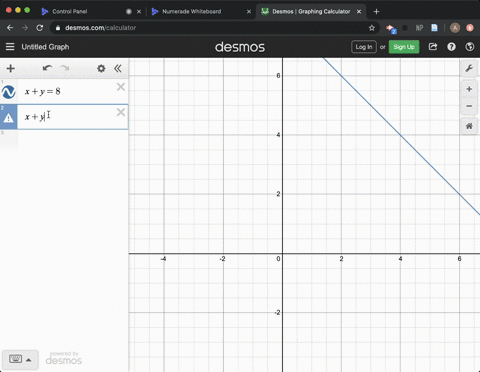
Task: Add a new item with plus button
Action: [11, 68]
